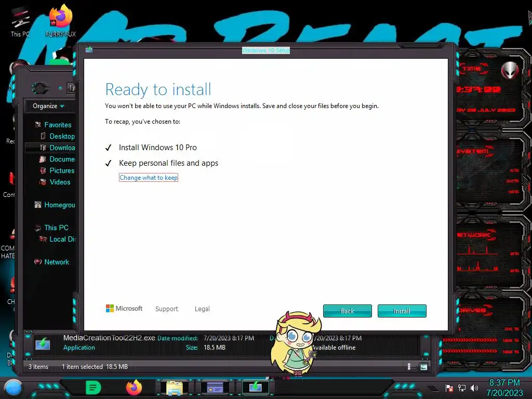
Task: Open Firefox from the taskbar
Action: pos(134,388)
